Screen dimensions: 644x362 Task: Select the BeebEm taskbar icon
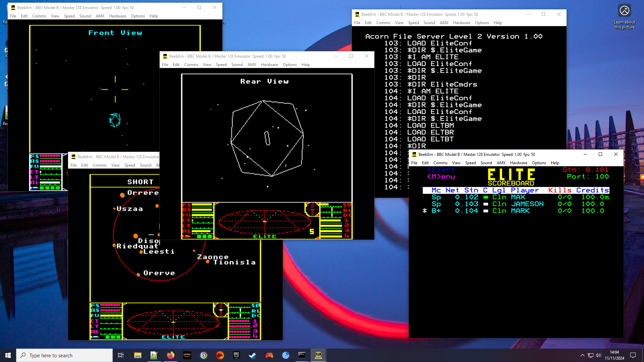point(318,355)
